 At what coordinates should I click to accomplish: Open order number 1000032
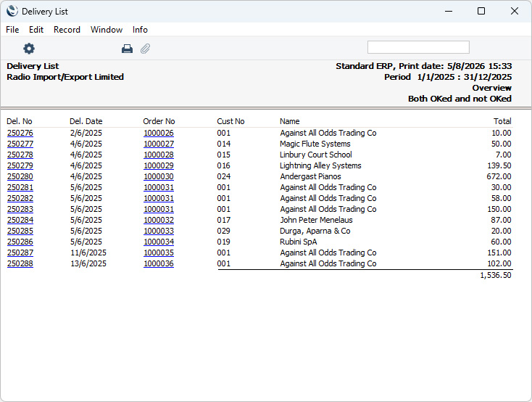pos(159,220)
